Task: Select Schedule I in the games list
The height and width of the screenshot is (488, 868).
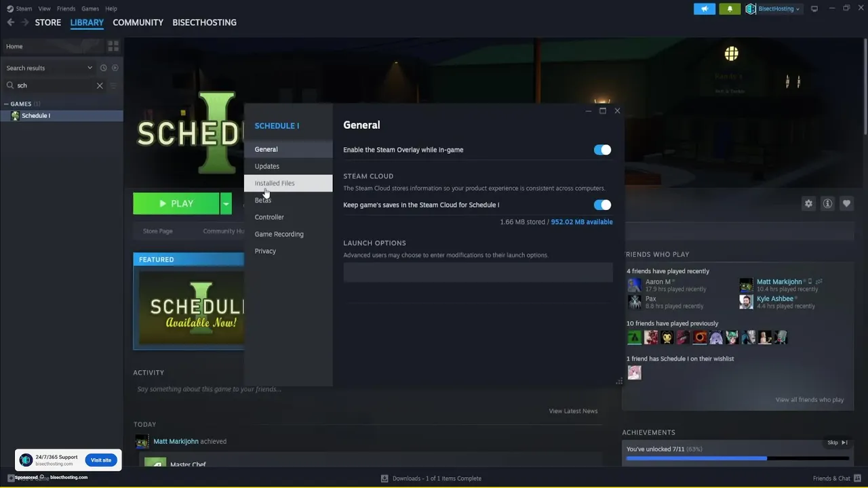Action: click(62, 116)
